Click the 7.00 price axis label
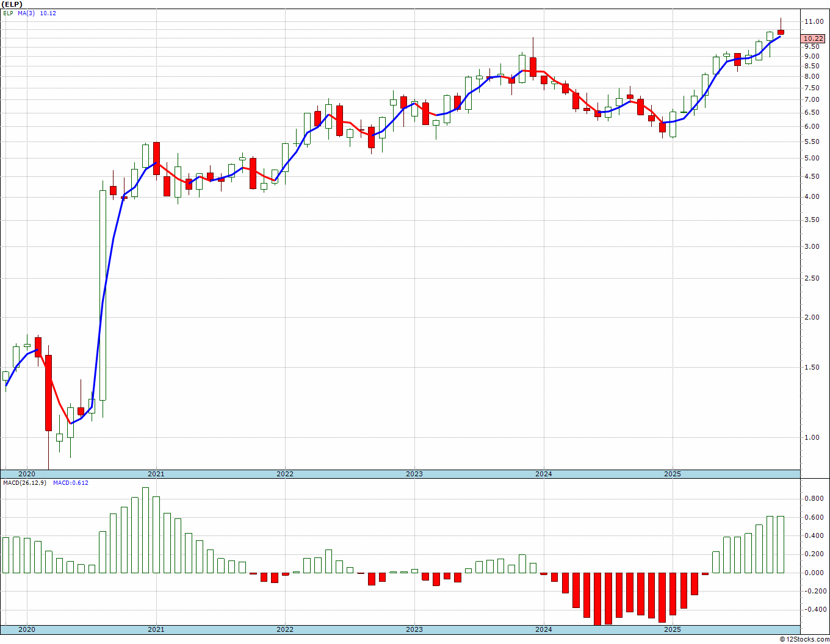 tap(812, 99)
